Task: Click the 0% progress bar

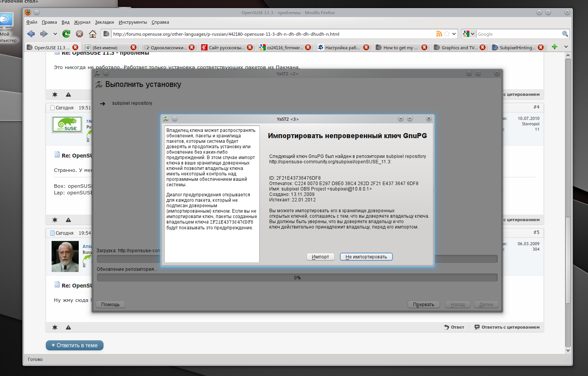Action: click(297, 278)
